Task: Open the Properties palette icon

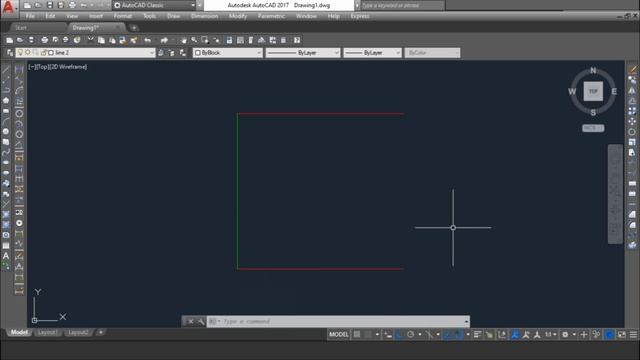Action: [229, 40]
